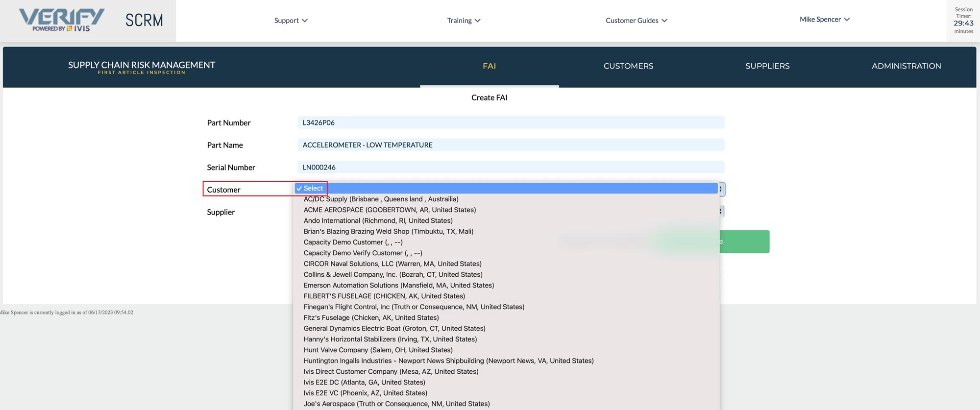980x410 pixels.
Task: Pick Brian's Blazing Brazing Weld Shop
Action: [x=507, y=231]
